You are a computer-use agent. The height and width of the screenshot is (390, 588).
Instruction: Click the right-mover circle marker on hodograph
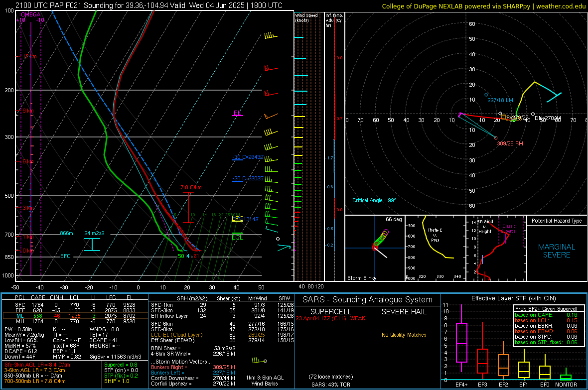[x=496, y=138]
